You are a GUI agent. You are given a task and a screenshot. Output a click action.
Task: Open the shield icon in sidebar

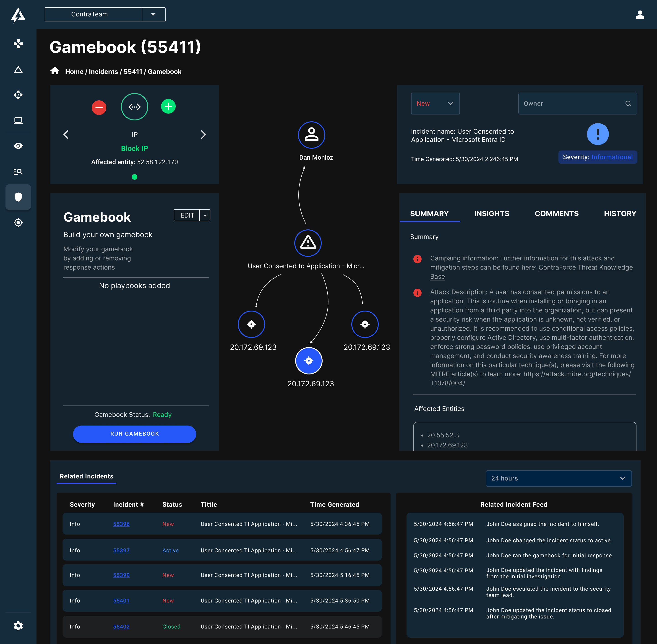(18, 197)
